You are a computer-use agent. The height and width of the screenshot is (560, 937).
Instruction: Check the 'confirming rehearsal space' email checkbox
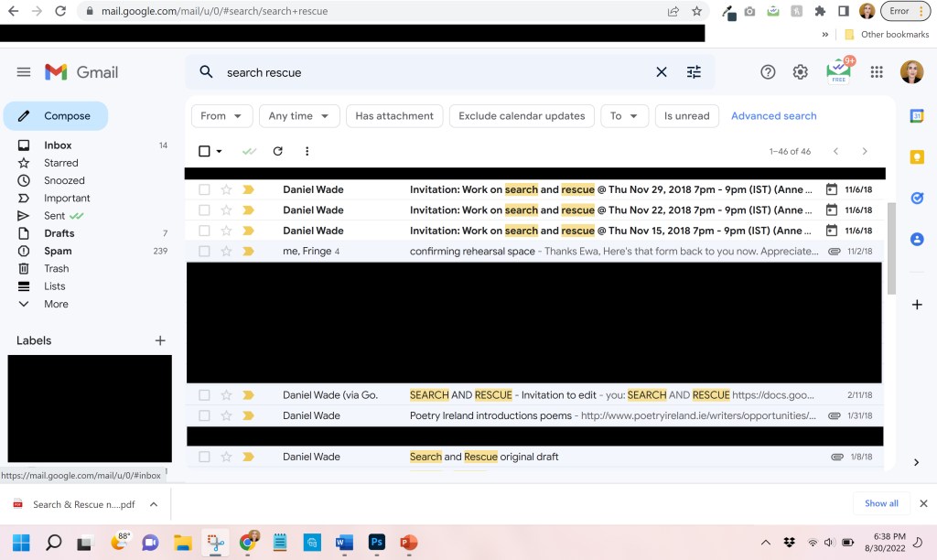pyautogui.click(x=204, y=252)
